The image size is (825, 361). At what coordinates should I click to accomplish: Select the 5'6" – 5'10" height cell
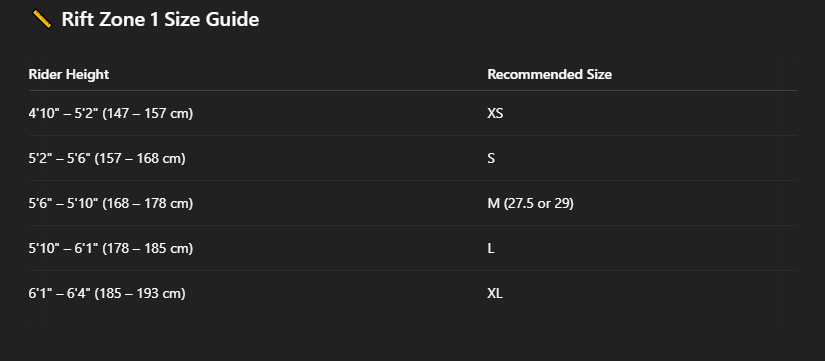(x=110, y=203)
